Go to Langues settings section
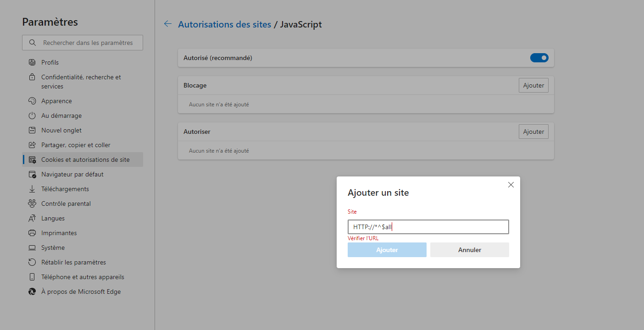The image size is (644, 330). 53,218
